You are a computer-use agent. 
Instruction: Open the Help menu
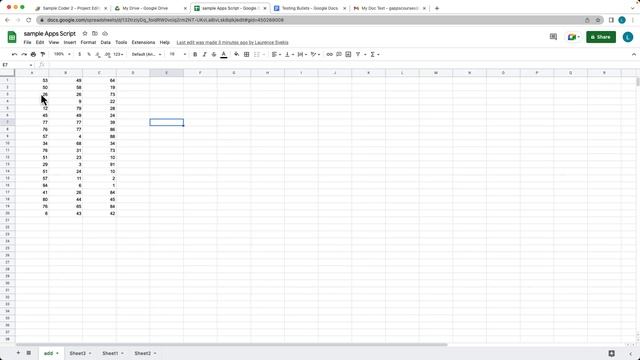pyautogui.click(x=164, y=42)
